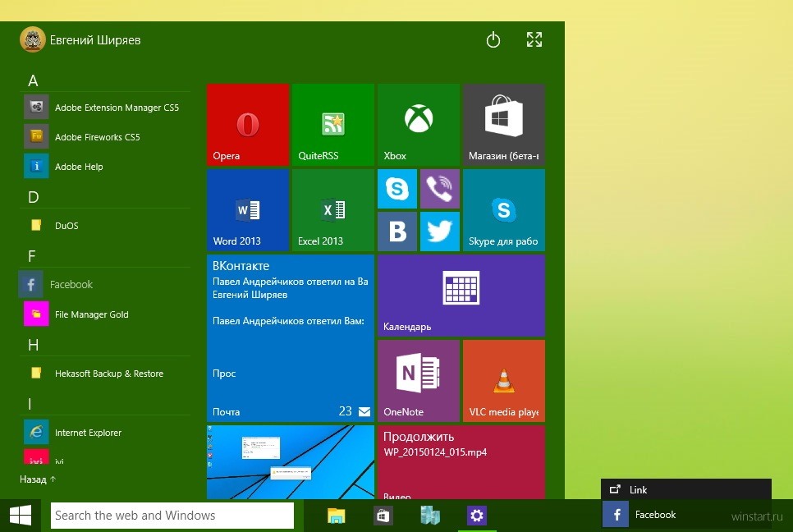The image size is (793, 532).
Task: Open the small VK tile with letter B
Action: 397,231
